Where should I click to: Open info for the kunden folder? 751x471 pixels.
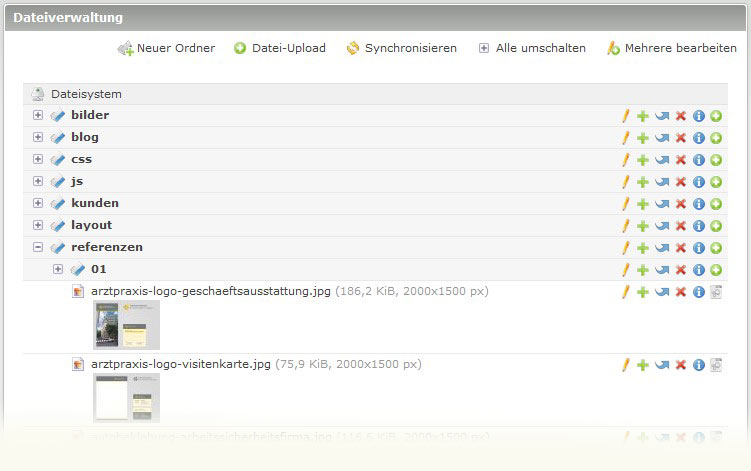[699, 204]
